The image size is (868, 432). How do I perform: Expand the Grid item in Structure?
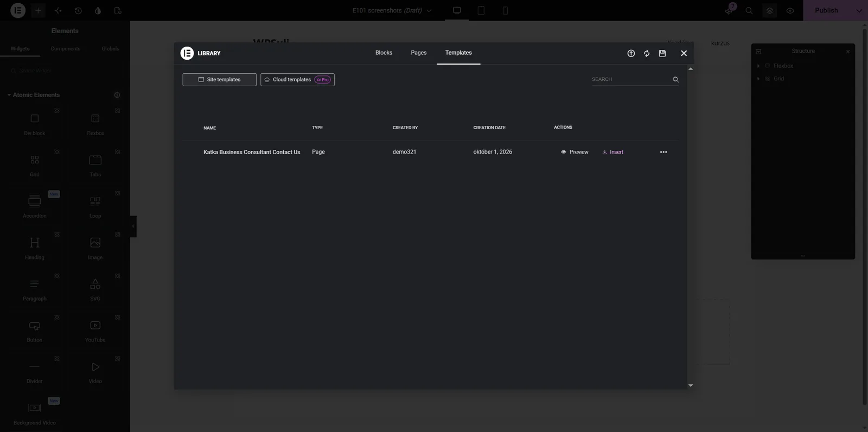pos(758,79)
